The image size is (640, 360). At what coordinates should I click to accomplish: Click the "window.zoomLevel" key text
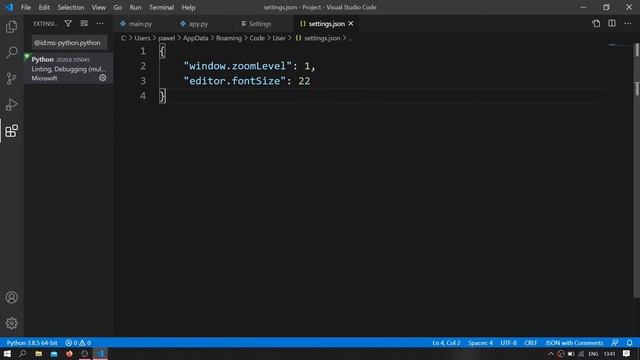coord(238,66)
